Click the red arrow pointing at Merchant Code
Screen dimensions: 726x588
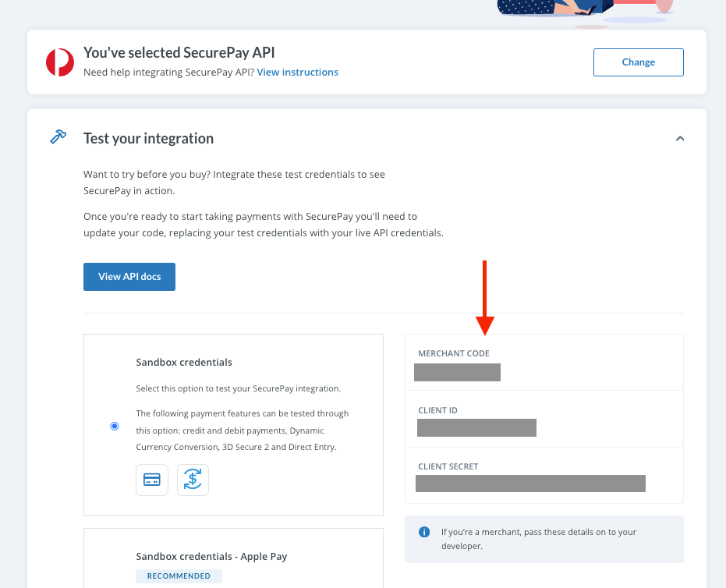[x=487, y=295]
